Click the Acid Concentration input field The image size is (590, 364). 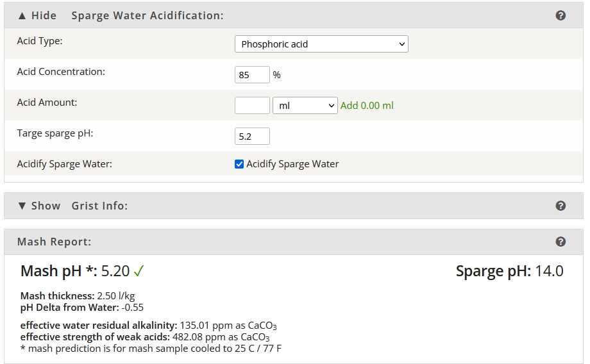tap(252, 74)
